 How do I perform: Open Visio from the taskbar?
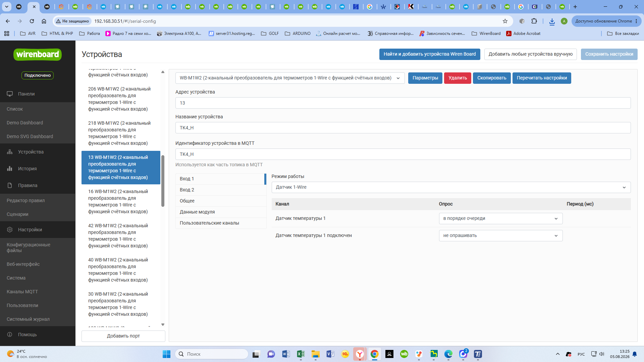point(330,354)
